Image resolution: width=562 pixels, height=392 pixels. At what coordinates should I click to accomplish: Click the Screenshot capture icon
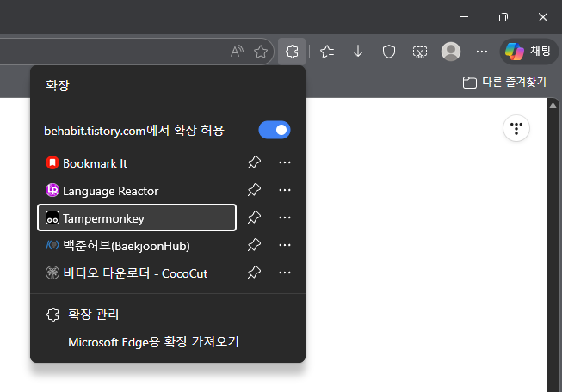[x=420, y=52]
